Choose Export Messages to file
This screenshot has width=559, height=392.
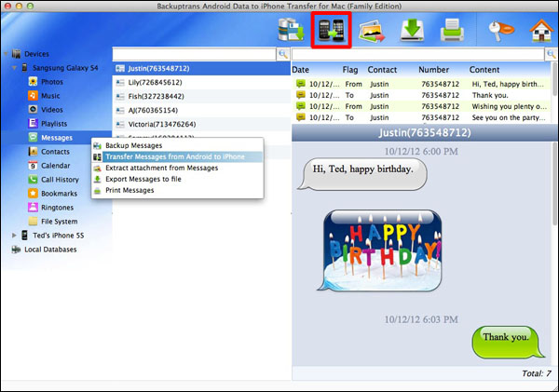click(178, 179)
